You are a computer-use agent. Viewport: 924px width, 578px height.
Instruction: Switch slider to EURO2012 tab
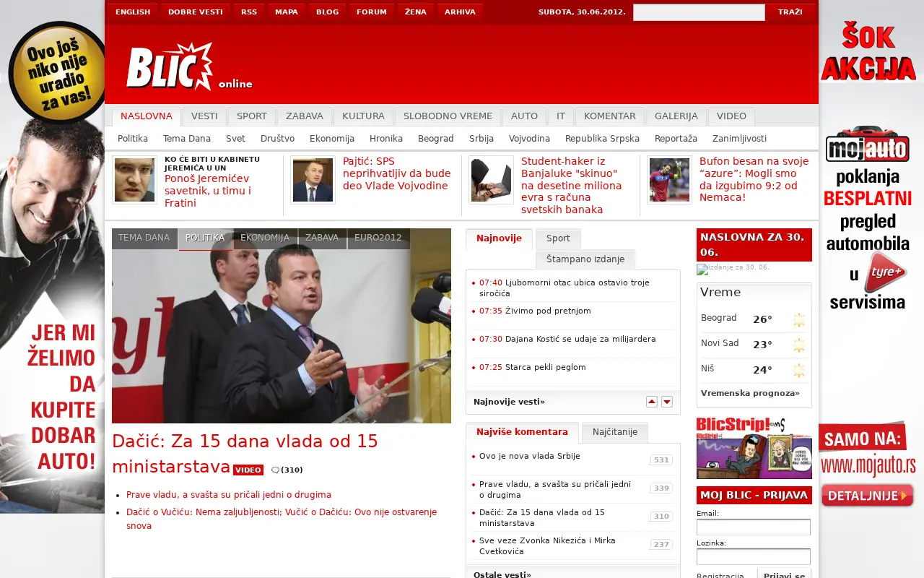tap(378, 238)
